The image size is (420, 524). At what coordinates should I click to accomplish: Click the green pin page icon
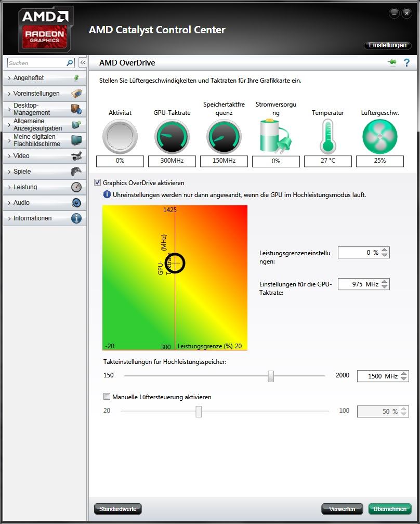tap(392, 62)
